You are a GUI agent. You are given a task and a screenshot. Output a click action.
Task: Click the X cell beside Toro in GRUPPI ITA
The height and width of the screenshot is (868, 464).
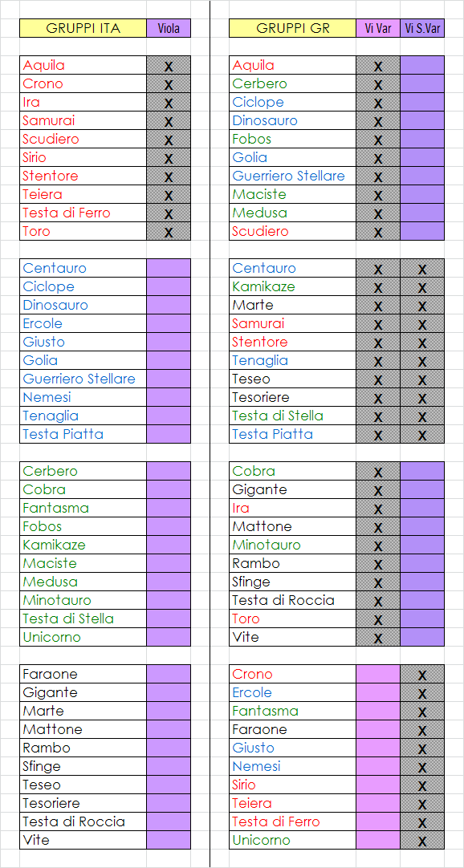pyautogui.click(x=169, y=231)
